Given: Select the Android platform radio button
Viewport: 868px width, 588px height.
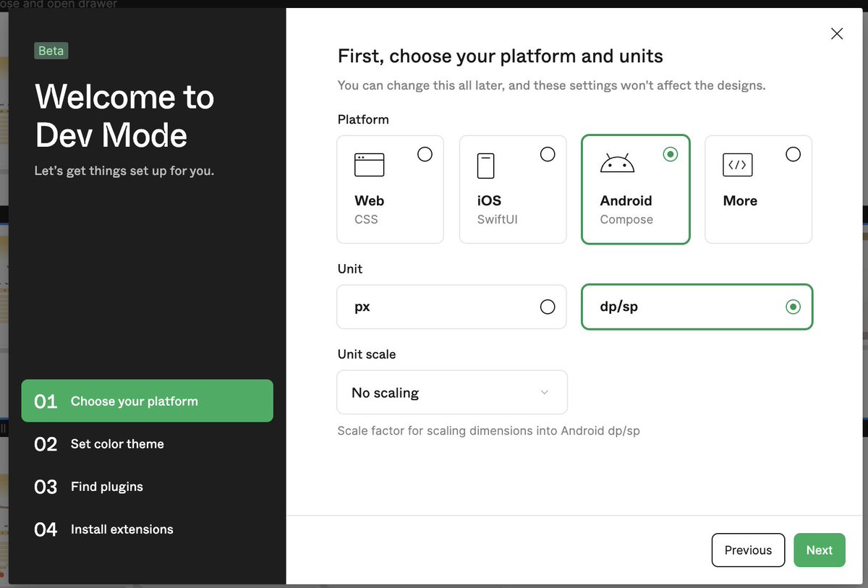Looking at the screenshot, I should [671, 154].
